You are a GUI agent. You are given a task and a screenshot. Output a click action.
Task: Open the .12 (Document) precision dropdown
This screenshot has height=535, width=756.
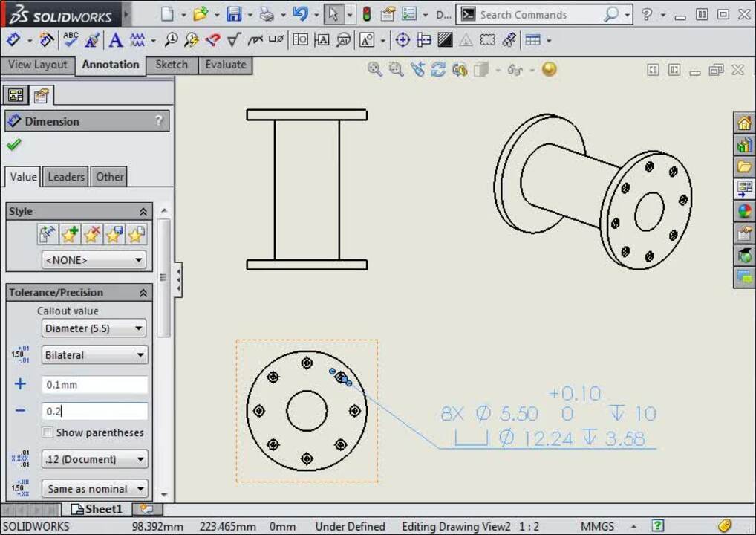point(94,459)
